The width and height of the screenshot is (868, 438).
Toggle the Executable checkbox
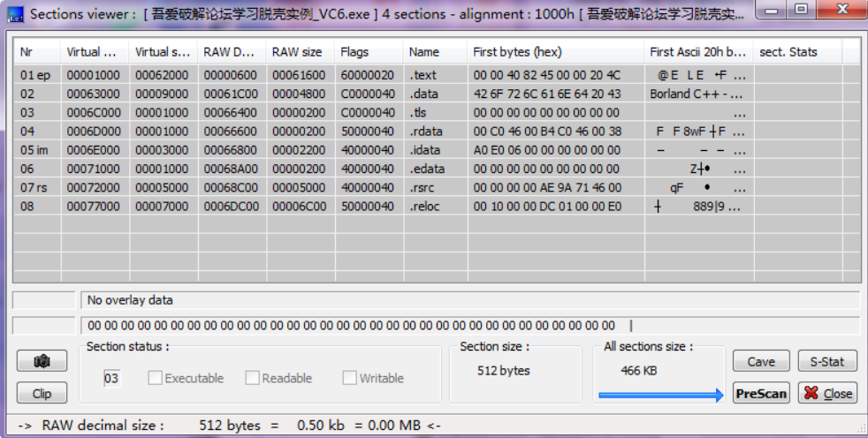coord(156,378)
